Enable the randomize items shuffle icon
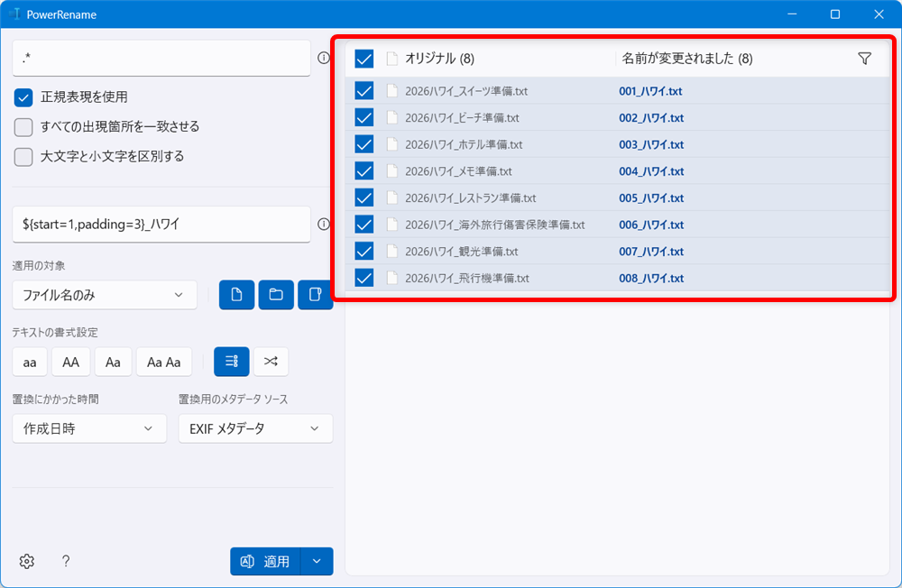The width and height of the screenshot is (902, 588). point(271,361)
